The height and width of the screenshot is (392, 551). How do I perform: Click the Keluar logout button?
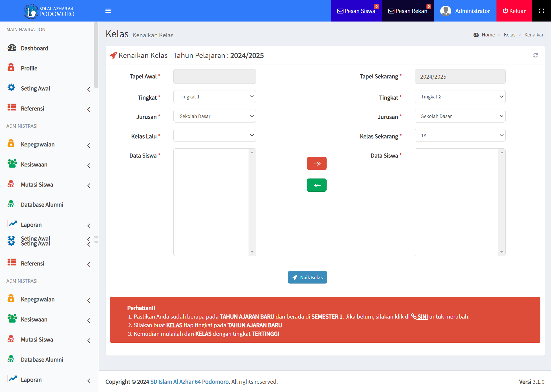[514, 11]
